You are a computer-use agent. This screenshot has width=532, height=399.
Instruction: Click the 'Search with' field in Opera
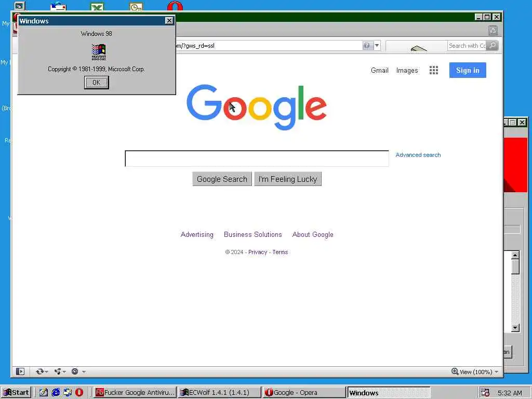(x=467, y=46)
